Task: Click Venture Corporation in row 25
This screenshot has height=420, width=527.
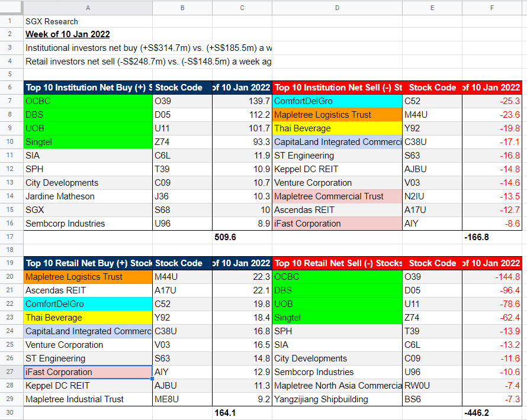Action: (88, 345)
